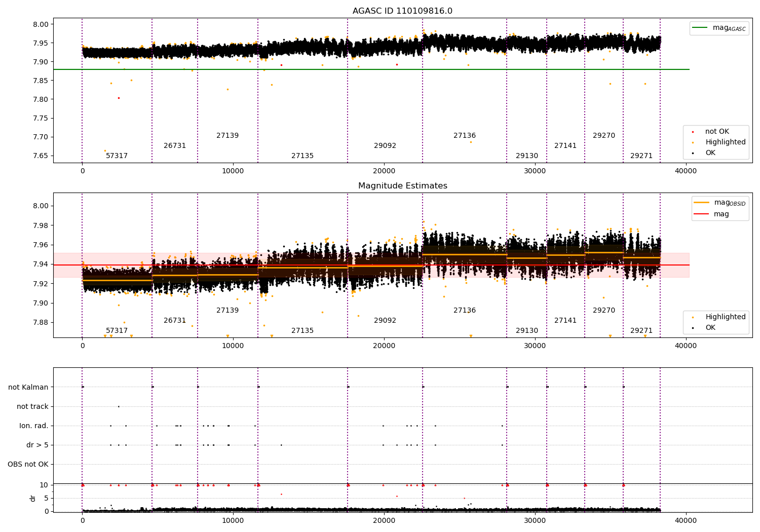This screenshot has height=532, width=760.
Task: Click the single point on 'not track' row
Action: tap(119, 406)
